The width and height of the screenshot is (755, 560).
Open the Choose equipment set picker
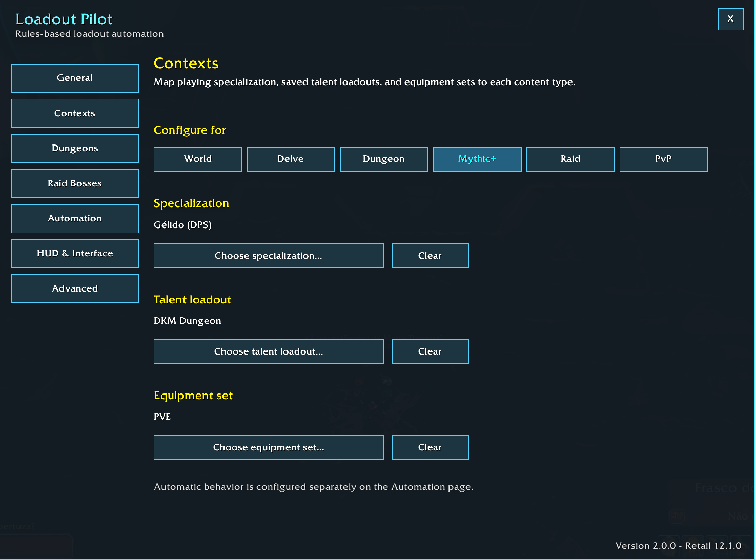pyautogui.click(x=269, y=448)
